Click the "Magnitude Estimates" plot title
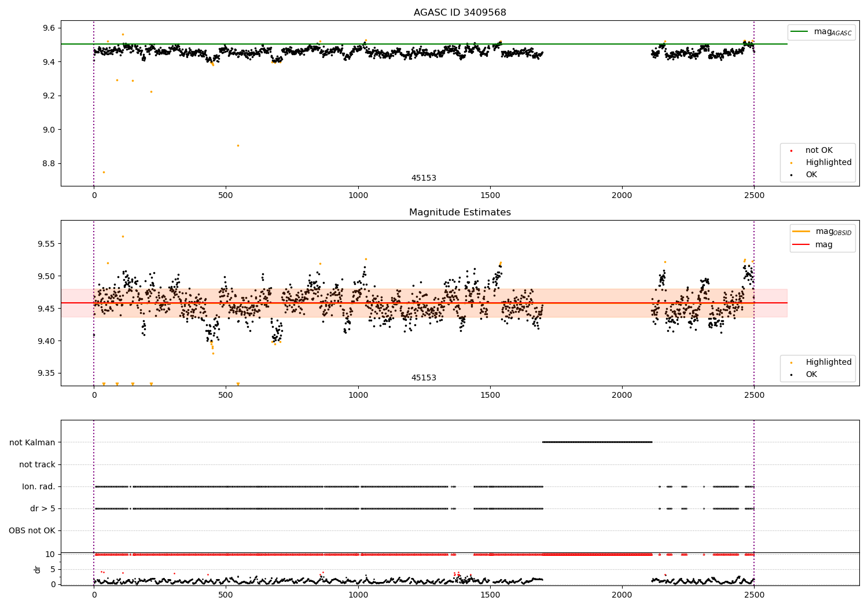This screenshot has height=608, width=868. [x=459, y=213]
